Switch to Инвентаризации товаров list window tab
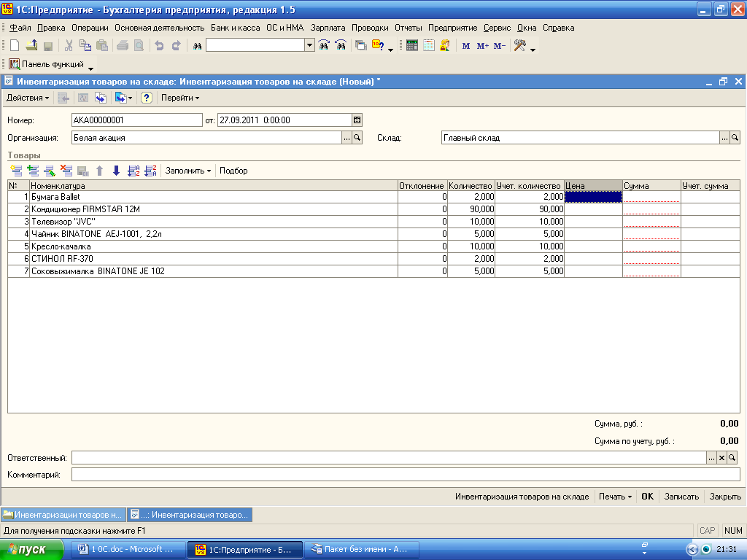The width and height of the screenshot is (747, 560). pos(63,515)
